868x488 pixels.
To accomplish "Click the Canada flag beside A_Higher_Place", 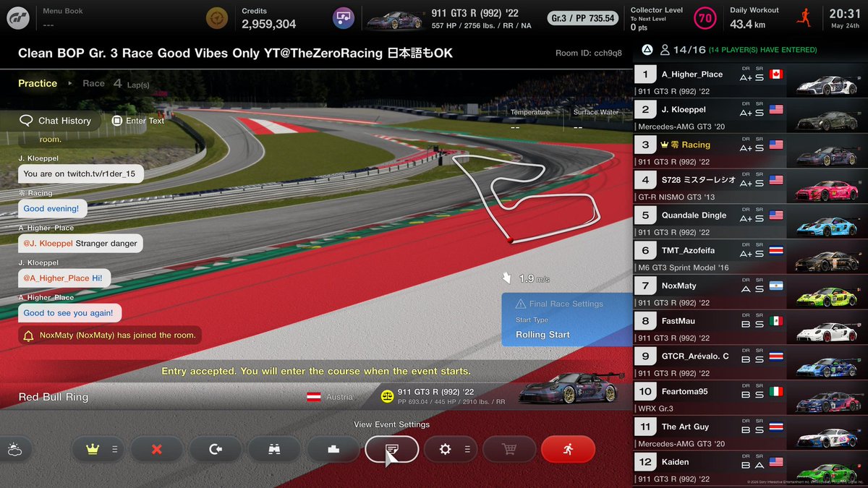I will tap(778, 74).
